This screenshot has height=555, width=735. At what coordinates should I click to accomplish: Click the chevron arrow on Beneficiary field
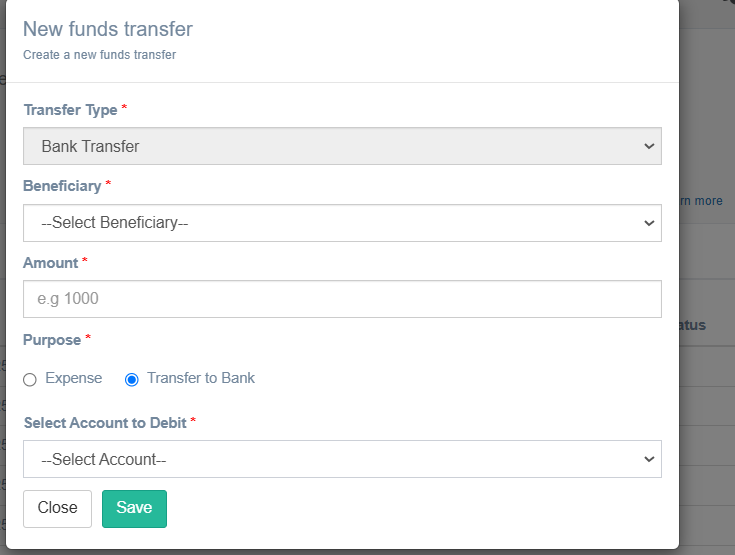coord(649,223)
